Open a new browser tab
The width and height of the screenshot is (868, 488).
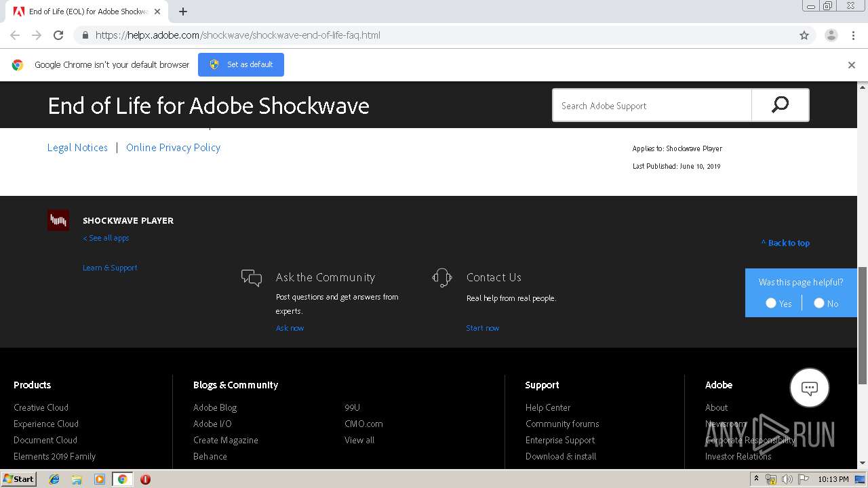point(183,12)
